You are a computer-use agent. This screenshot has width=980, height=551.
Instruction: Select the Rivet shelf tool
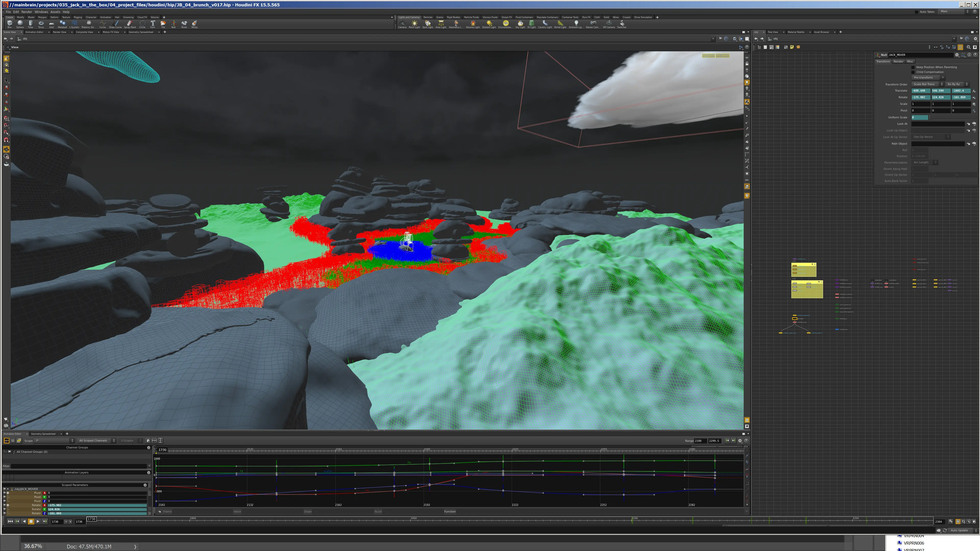184,24
